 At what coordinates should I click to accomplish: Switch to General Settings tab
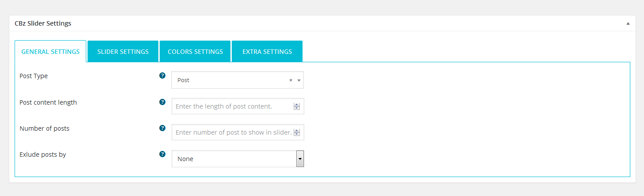pos(50,52)
